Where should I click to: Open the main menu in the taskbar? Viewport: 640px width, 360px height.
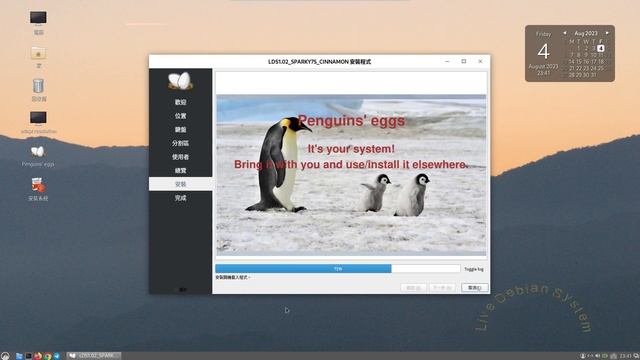[x=5, y=356]
